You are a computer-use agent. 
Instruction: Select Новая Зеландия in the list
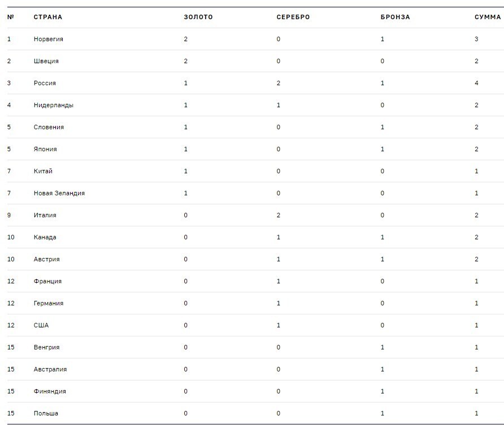pyautogui.click(x=59, y=193)
